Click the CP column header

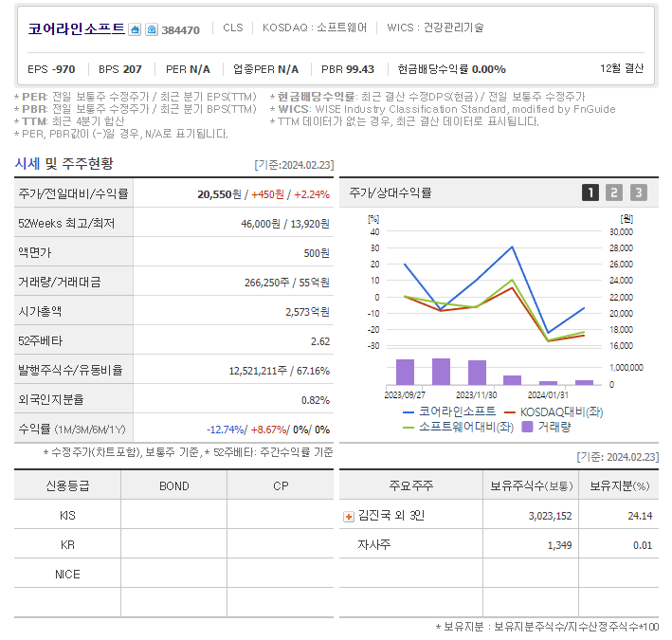coord(281,486)
